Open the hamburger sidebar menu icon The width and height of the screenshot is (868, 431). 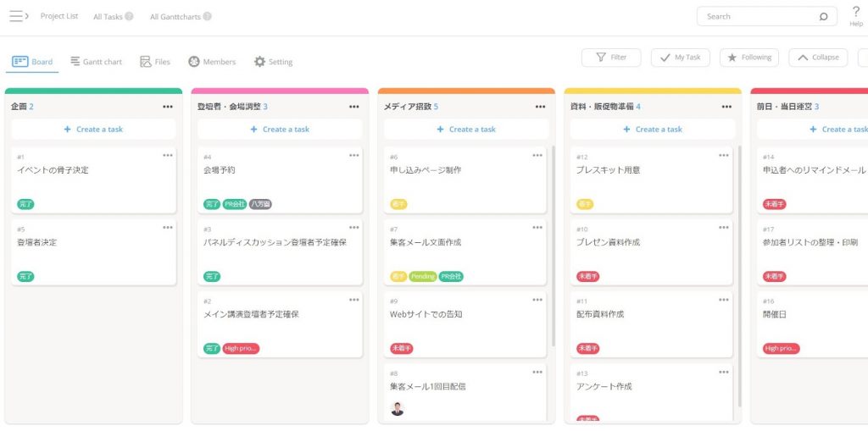pos(19,16)
